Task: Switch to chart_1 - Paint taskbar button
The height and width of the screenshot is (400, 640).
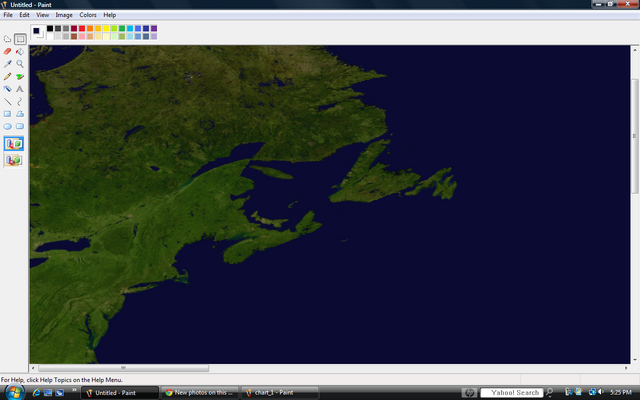Action: (x=280, y=393)
